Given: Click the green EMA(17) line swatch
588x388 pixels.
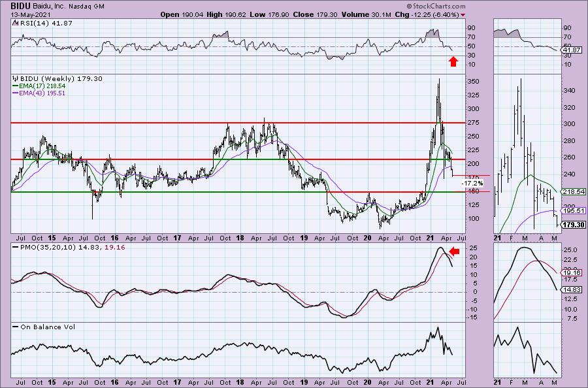Looking at the screenshot, I should 16,86.
